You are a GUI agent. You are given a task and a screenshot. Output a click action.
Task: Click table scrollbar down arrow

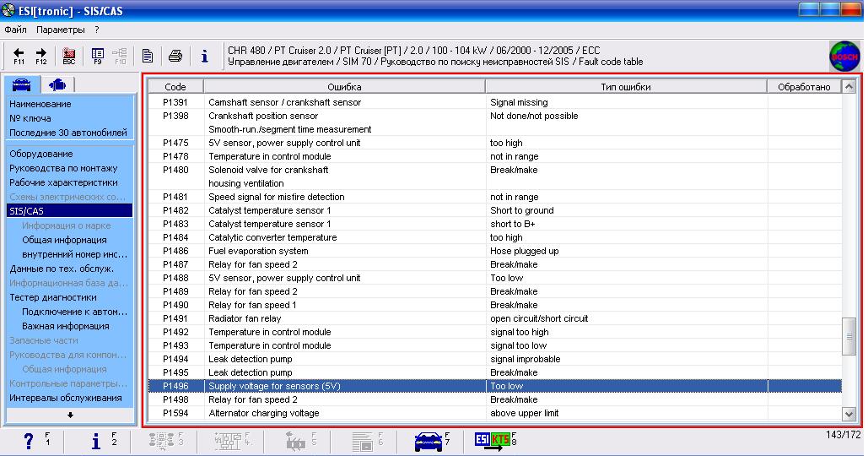coord(849,413)
